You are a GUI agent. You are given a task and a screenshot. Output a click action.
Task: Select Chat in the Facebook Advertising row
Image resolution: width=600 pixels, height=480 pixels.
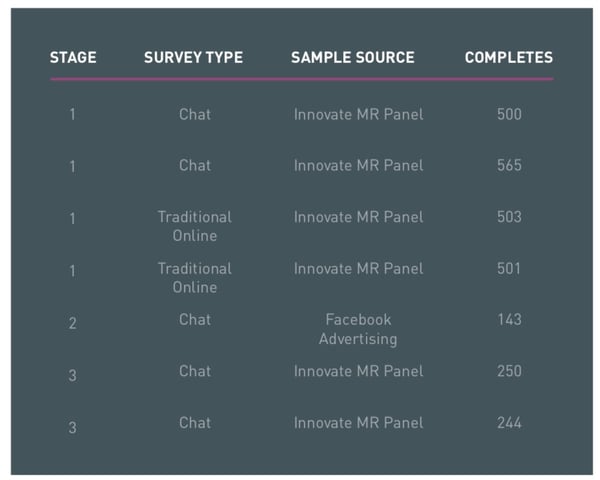tap(195, 320)
